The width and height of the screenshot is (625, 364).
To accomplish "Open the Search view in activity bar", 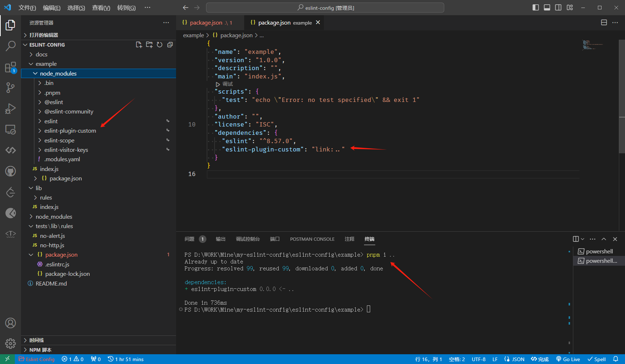I will coord(10,46).
